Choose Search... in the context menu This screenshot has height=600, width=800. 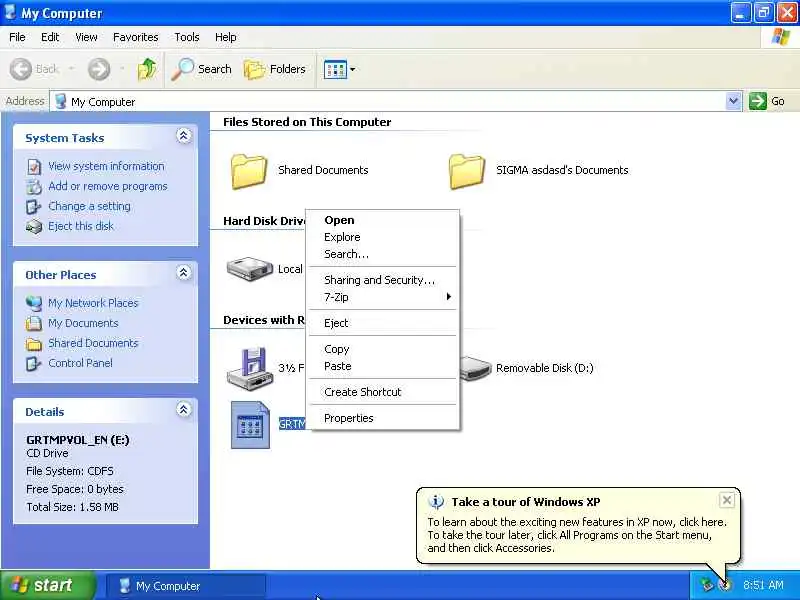pyautogui.click(x=385, y=254)
